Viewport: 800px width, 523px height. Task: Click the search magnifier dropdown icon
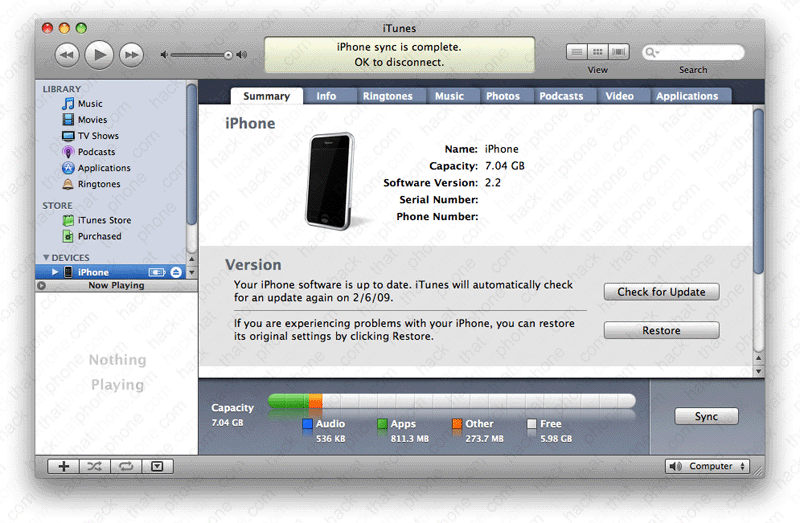(x=652, y=52)
